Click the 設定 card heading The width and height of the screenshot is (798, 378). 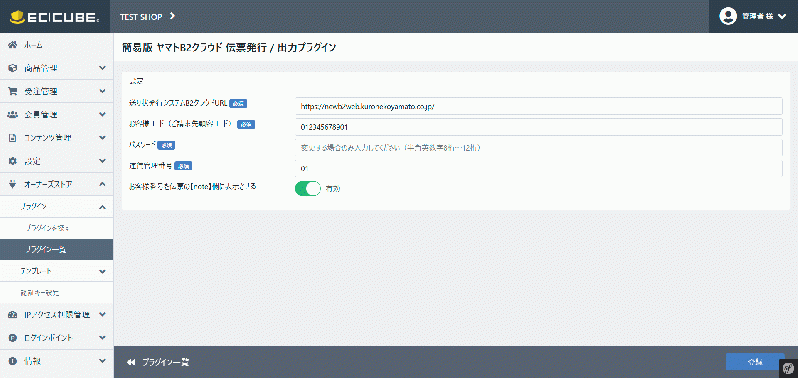coord(136,81)
